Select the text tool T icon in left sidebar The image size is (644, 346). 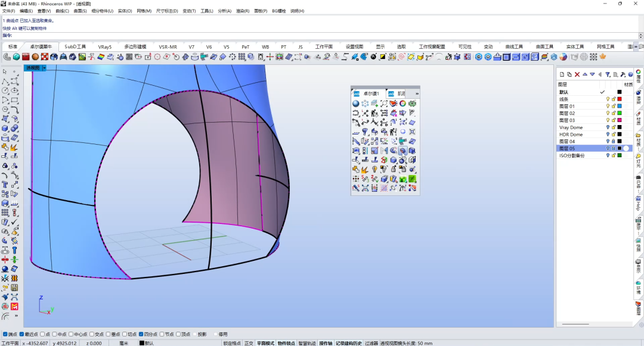(x=5, y=185)
